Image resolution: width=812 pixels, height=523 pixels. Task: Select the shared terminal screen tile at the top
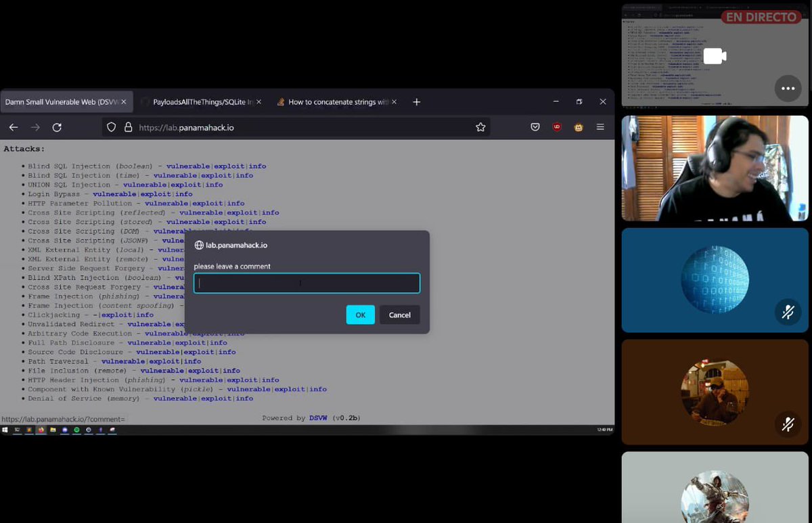(x=715, y=56)
